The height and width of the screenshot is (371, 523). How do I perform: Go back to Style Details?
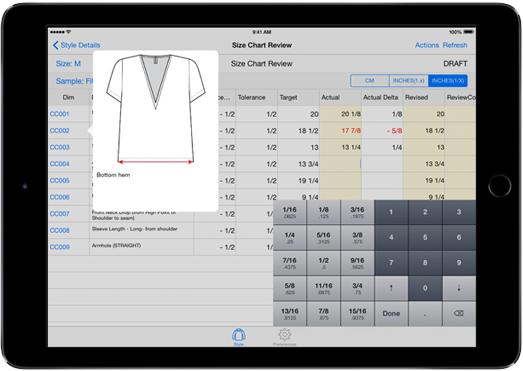pos(76,45)
